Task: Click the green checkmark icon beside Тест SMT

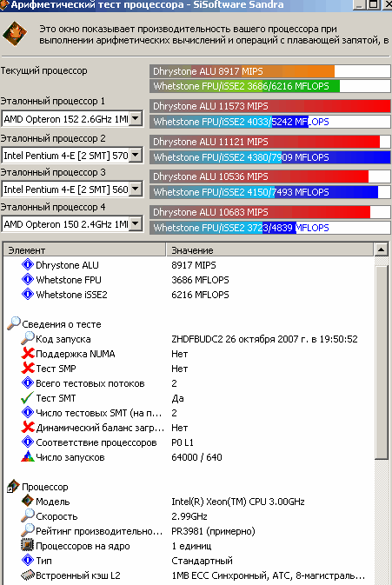Action: [27, 398]
